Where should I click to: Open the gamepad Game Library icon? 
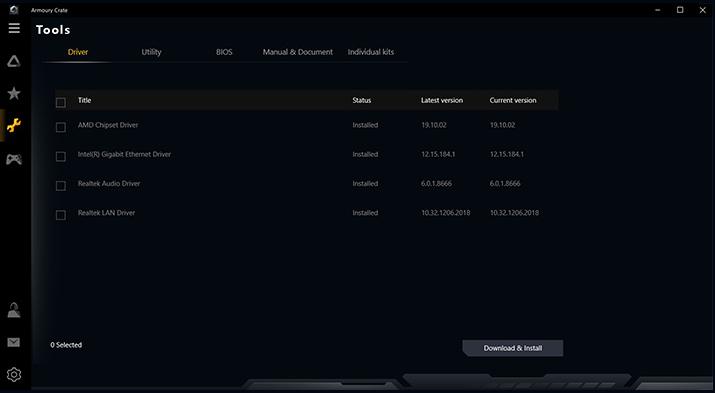(x=14, y=159)
